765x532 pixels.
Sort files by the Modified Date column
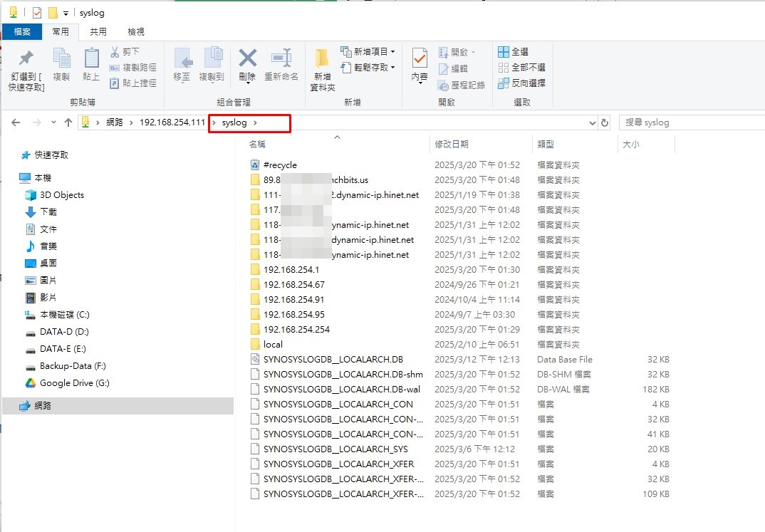coord(452,145)
